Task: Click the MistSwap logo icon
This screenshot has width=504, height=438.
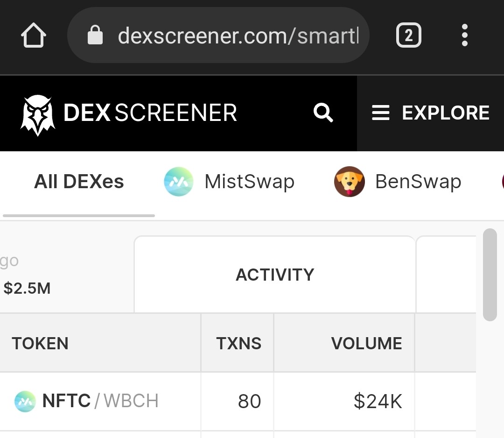Action: (178, 181)
